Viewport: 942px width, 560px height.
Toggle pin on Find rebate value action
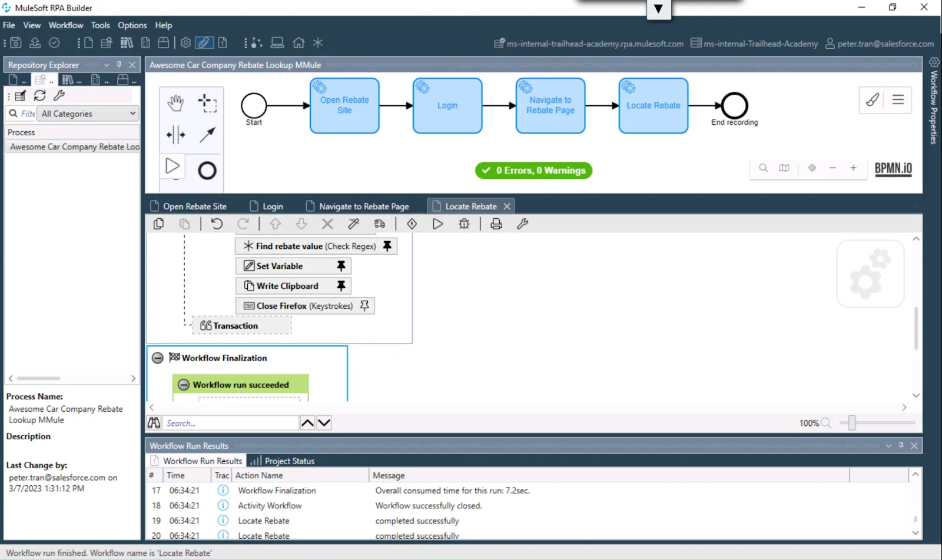(387, 246)
